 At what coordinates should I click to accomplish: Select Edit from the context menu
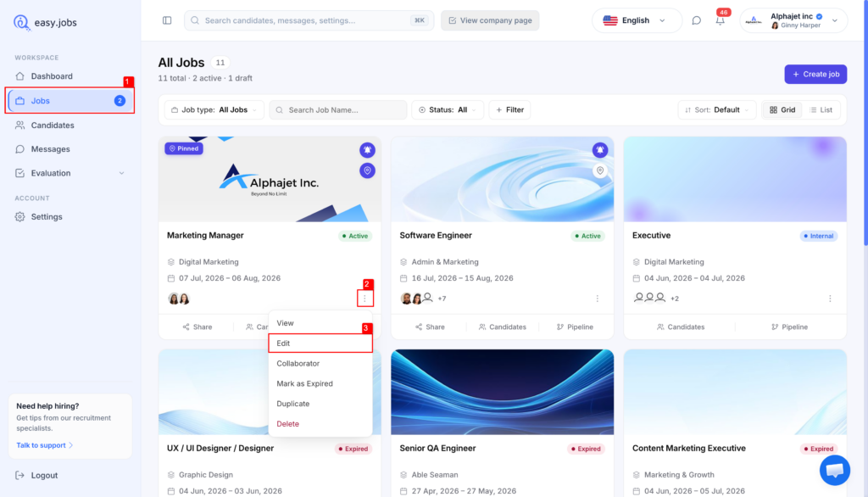(320, 343)
